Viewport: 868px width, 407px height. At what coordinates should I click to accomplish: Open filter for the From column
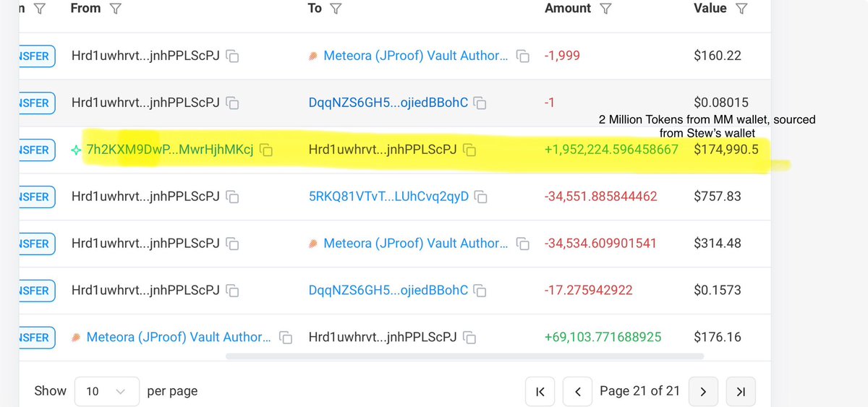click(115, 9)
